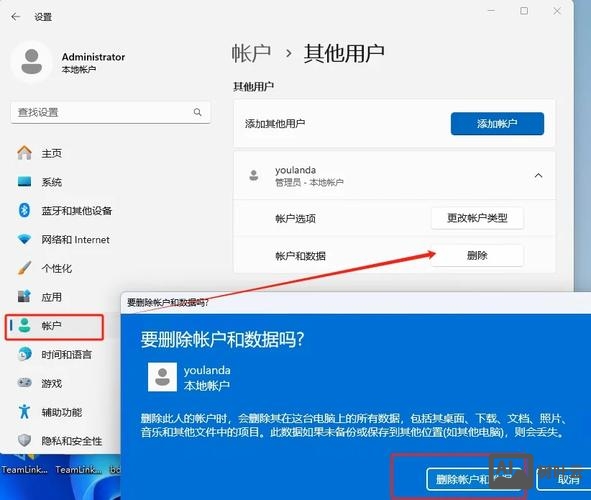Go back using the back arrow

point(15,17)
